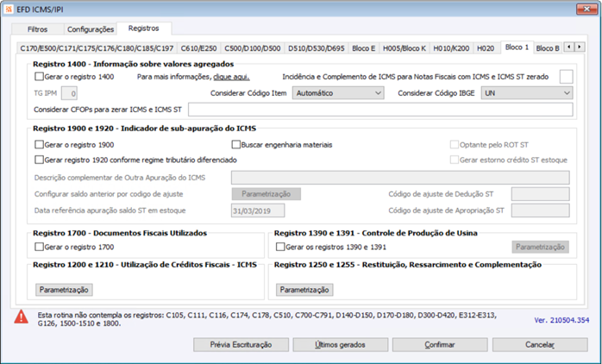The height and width of the screenshot is (364, 602).
Task: Click the Data referência apuração date field
Action: pos(258,210)
